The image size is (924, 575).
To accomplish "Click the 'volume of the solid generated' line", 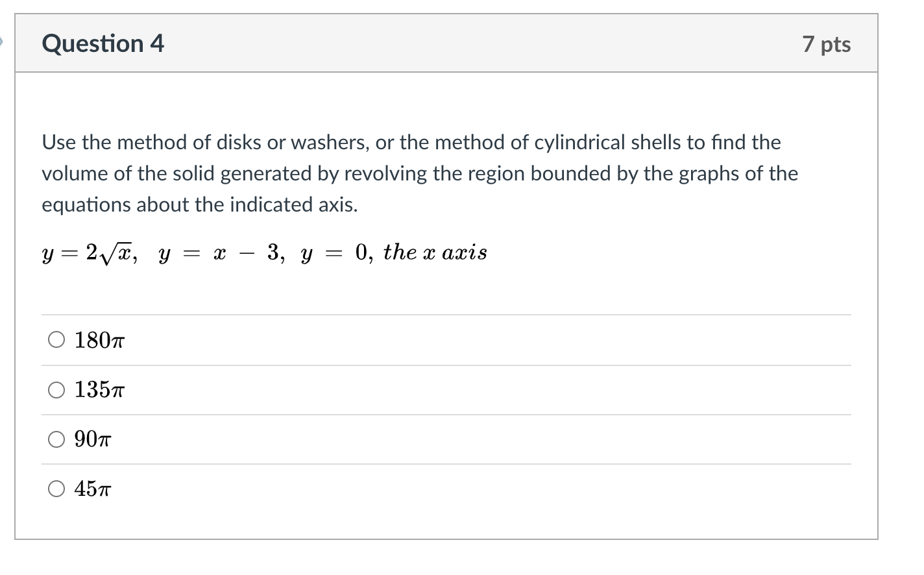I will 420,173.
